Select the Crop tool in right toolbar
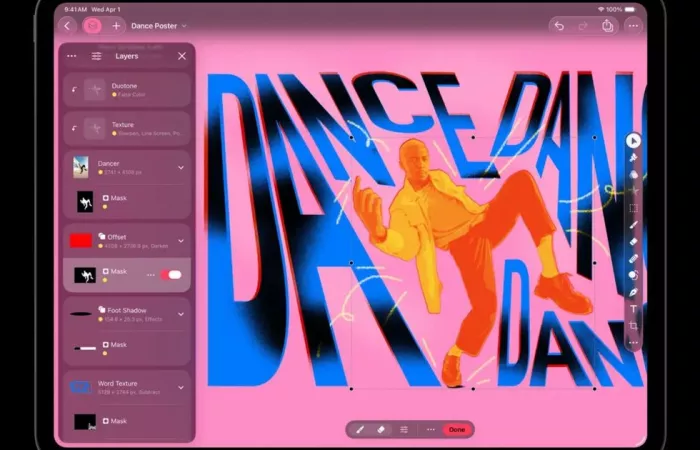The width and height of the screenshot is (700, 450). point(633,326)
